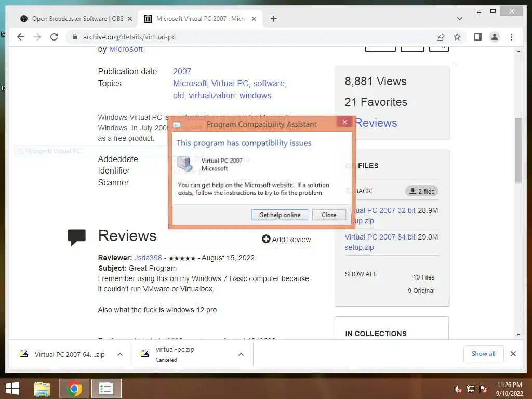
Task: Click SHOW ALL files link
Action: click(361, 274)
